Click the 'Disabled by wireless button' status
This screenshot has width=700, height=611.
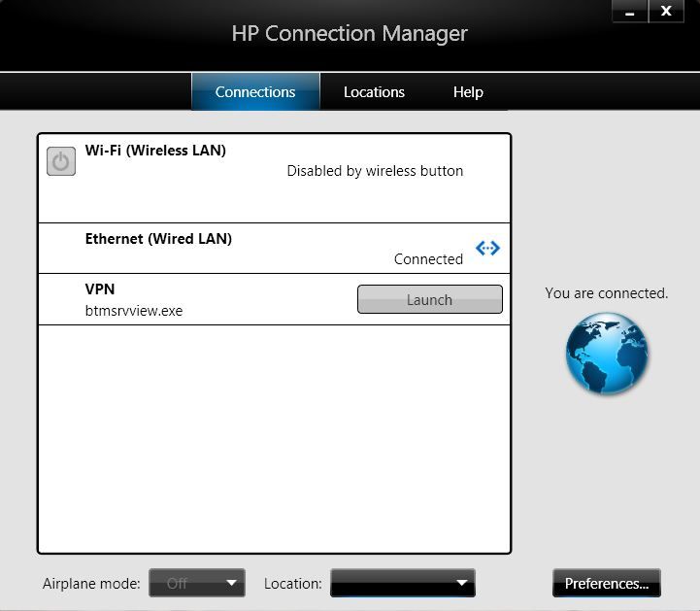click(375, 171)
